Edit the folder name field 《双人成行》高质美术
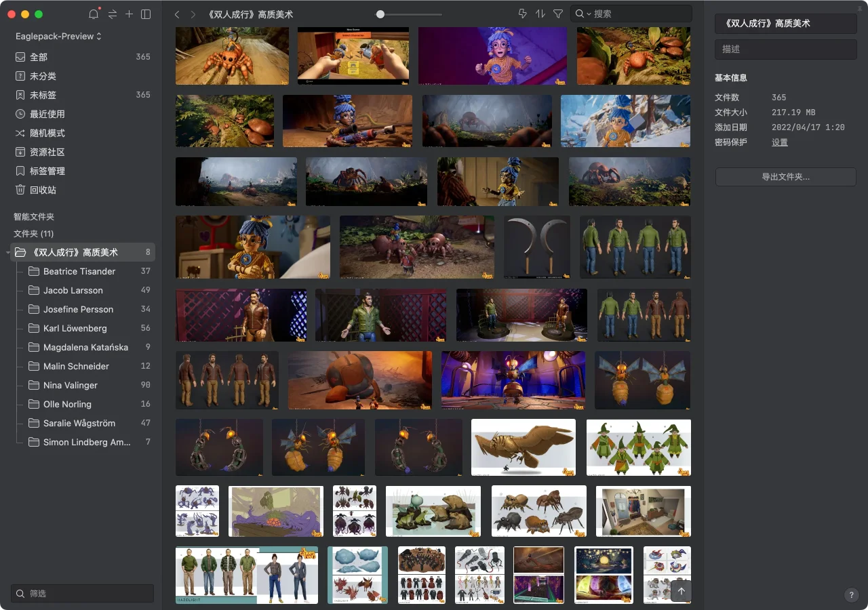The height and width of the screenshot is (610, 868). tap(786, 23)
